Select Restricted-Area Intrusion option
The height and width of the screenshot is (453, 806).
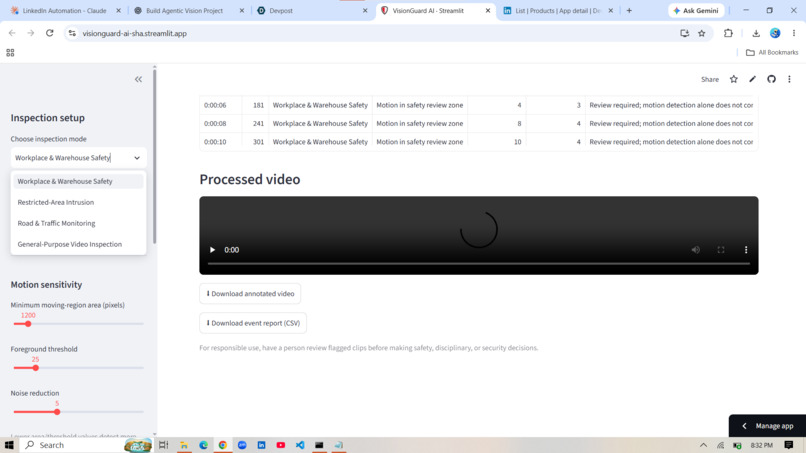click(78, 202)
